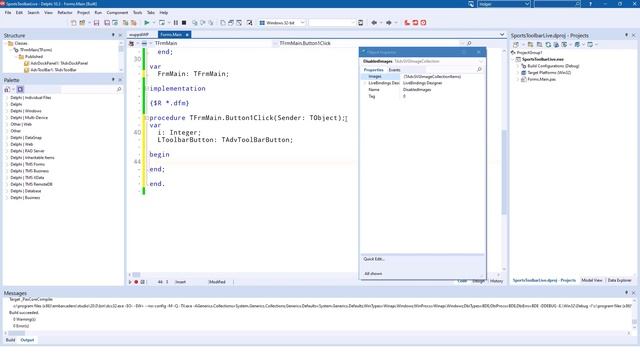Click the IDE Insight search box in title bar
The image size is (640, 360).
tap(557, 4)
